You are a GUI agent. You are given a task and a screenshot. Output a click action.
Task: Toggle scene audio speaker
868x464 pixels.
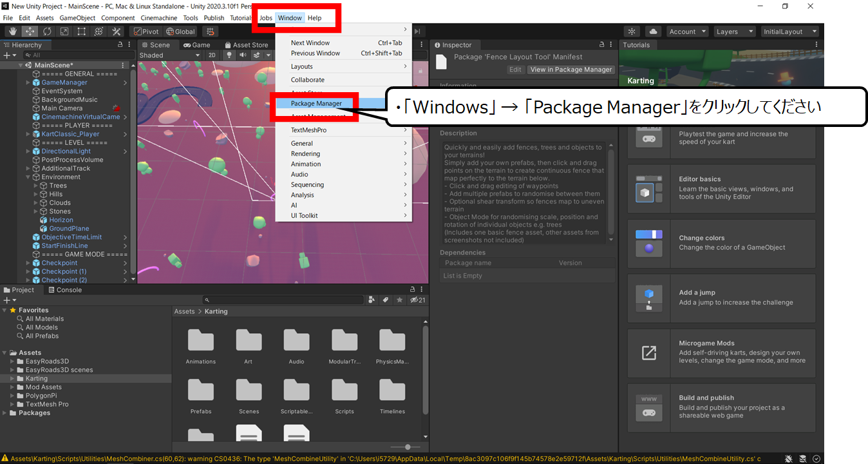[x=243, y=55]
